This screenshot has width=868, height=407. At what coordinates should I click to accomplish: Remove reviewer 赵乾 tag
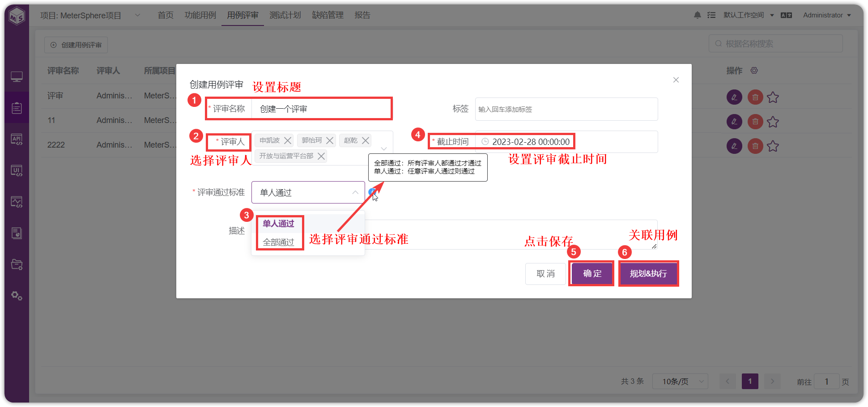pos(366,140)
